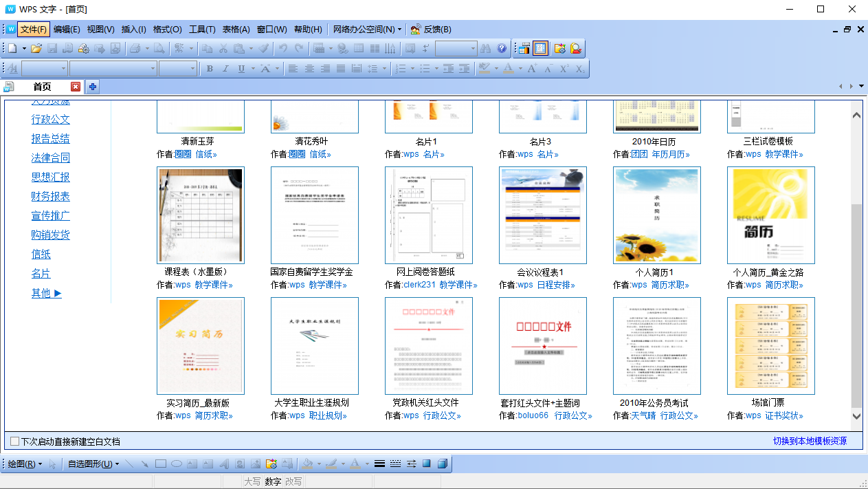Click the Superscript X² icon
This screenshot has height=489, width=868.
[564, 69]
